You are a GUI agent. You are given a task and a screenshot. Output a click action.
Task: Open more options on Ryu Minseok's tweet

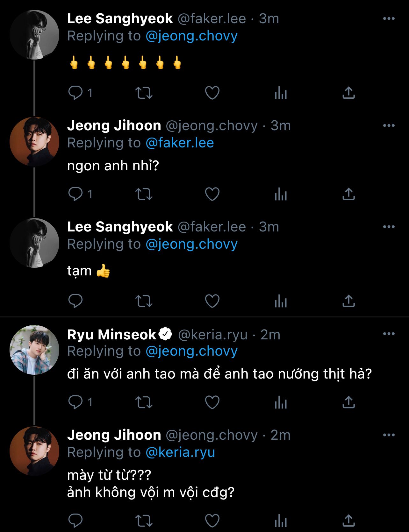coord(389,334)
